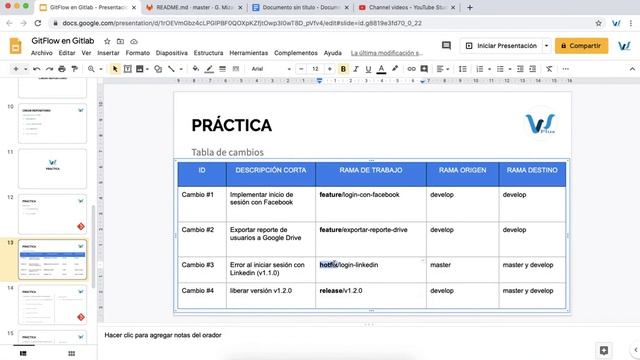The image size is (640, 360).
Task: Increase text indent
Action: [x=533, y=69]
